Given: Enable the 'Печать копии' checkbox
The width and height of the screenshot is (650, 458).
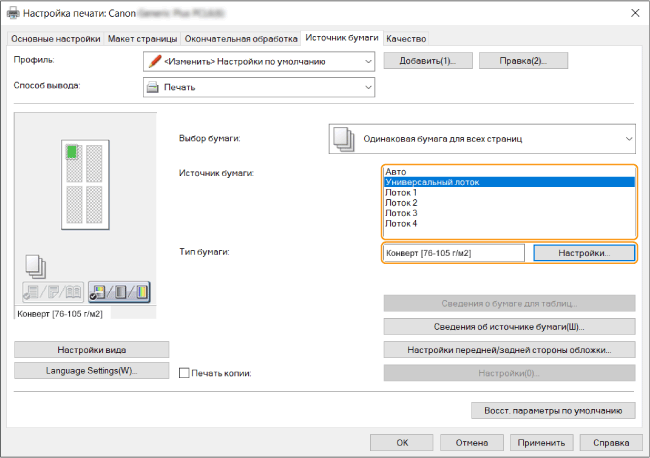Looking at the screenshot, I should click(x=183, y=373).
